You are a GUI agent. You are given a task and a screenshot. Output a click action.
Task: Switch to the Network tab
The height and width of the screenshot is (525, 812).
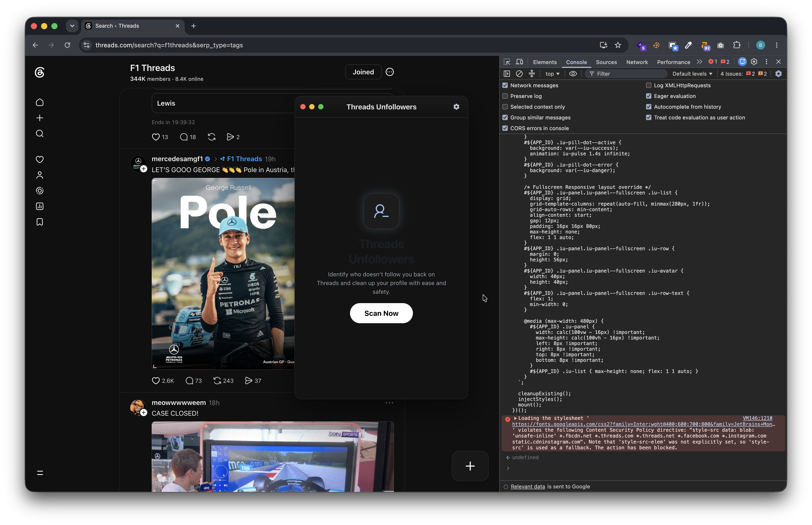[637, 62]
